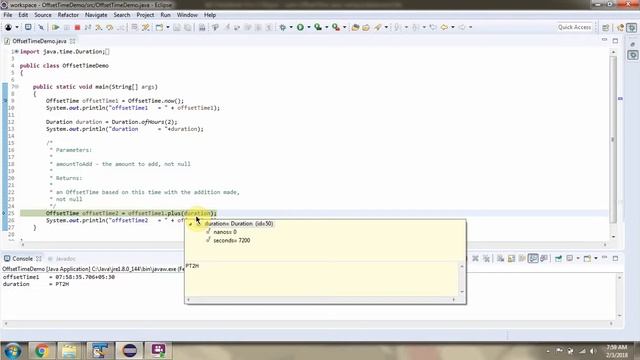The image size is (640, 360).
Task: Click the Print toolbar icon
Action: click(202, 27)
